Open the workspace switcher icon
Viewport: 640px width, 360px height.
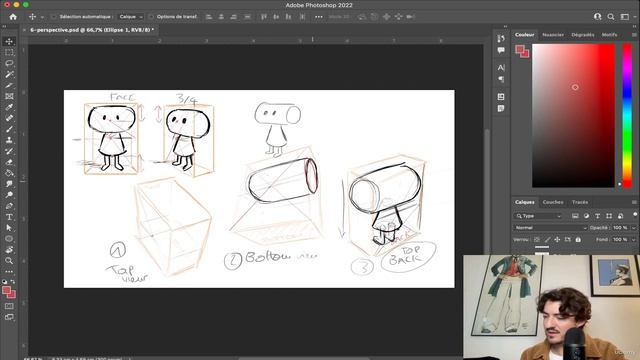(624, 17)
